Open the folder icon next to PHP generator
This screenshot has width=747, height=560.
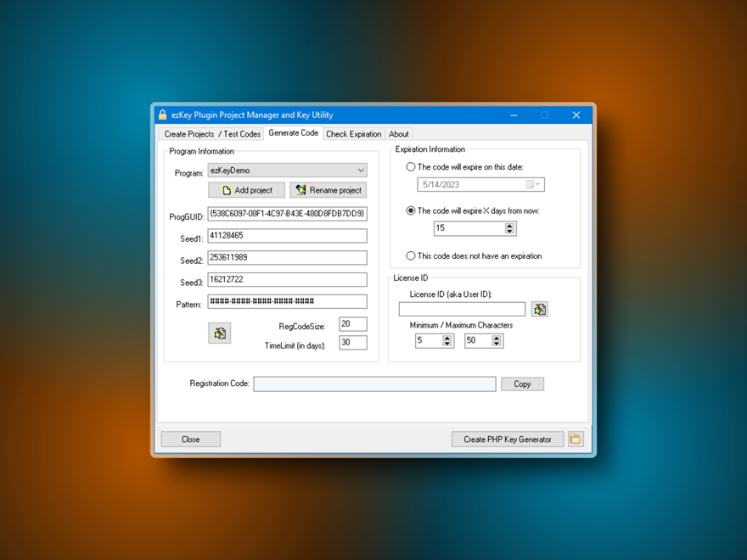point(576,439)
